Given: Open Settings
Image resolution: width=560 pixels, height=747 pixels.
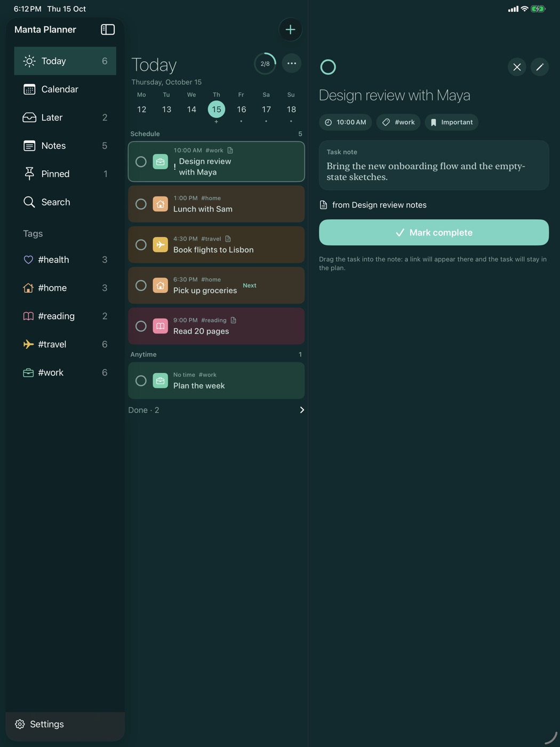Looking at the screenshot, I should (65, 724).
